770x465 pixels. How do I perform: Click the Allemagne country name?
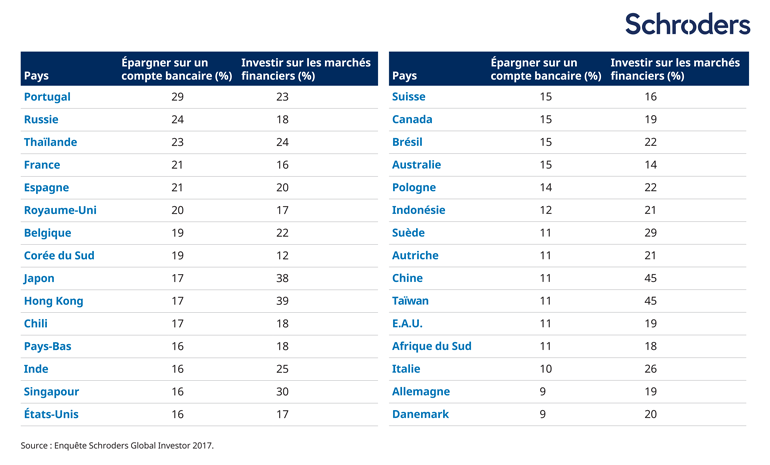pyautogui.click(x=421, y=392)
